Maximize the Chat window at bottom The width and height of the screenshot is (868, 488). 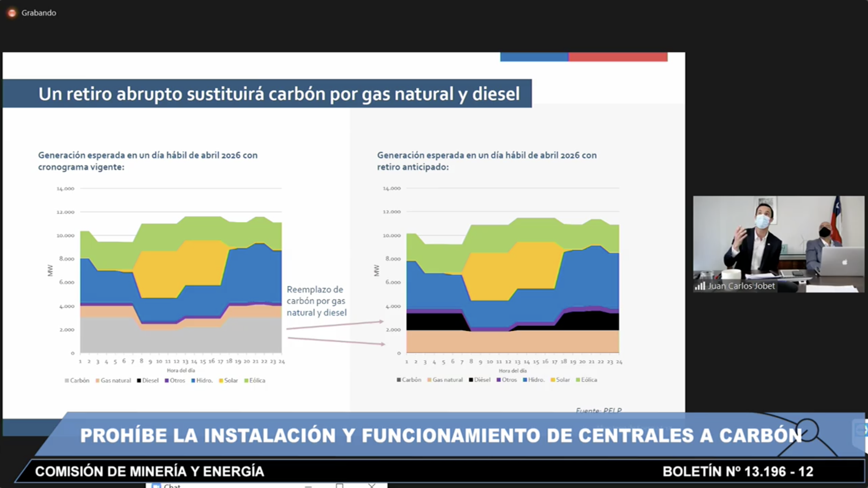[339, 486]
